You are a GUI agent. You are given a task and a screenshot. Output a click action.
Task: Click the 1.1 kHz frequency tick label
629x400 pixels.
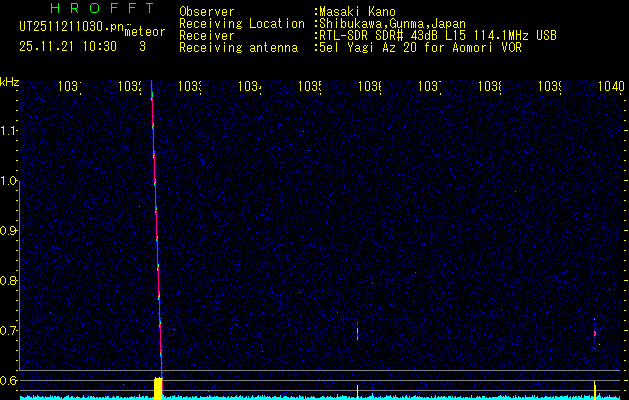click(x=10, y=131)
